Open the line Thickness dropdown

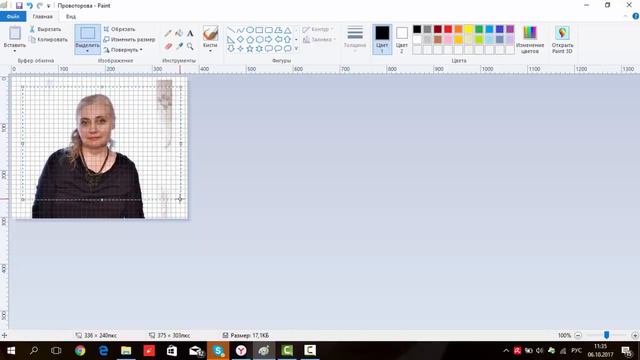click(355, 38)
